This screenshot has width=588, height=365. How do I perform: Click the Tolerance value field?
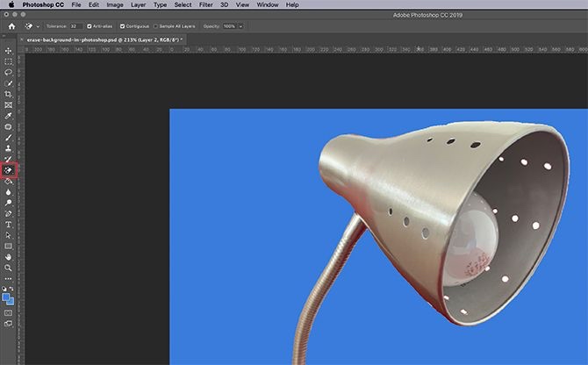click(x=77, y=26)
